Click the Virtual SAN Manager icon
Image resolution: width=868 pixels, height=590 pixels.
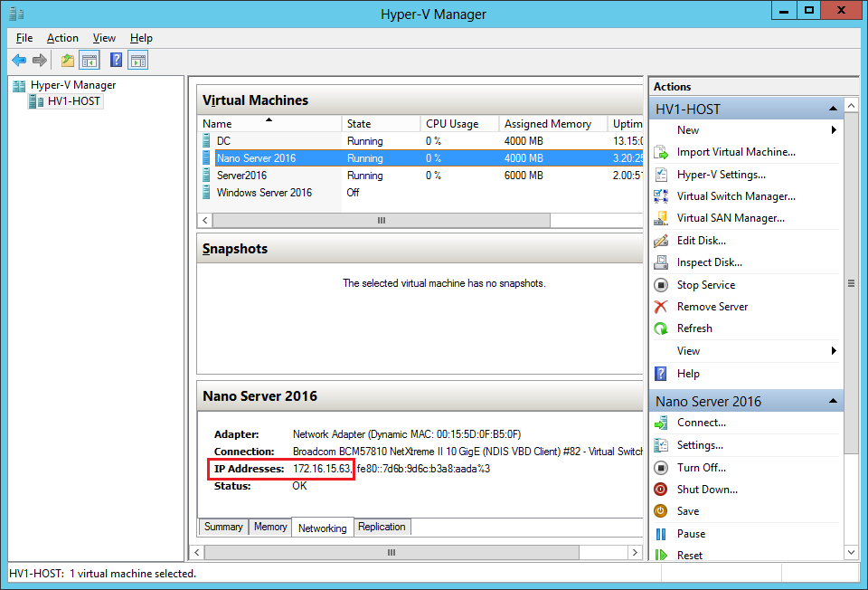click(661, 218)
